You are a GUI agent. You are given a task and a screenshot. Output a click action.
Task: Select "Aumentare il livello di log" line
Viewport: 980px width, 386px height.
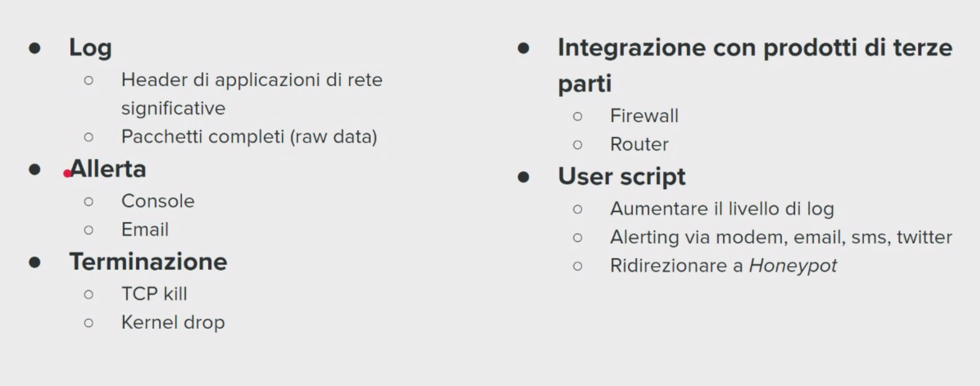tap(722, 209)
